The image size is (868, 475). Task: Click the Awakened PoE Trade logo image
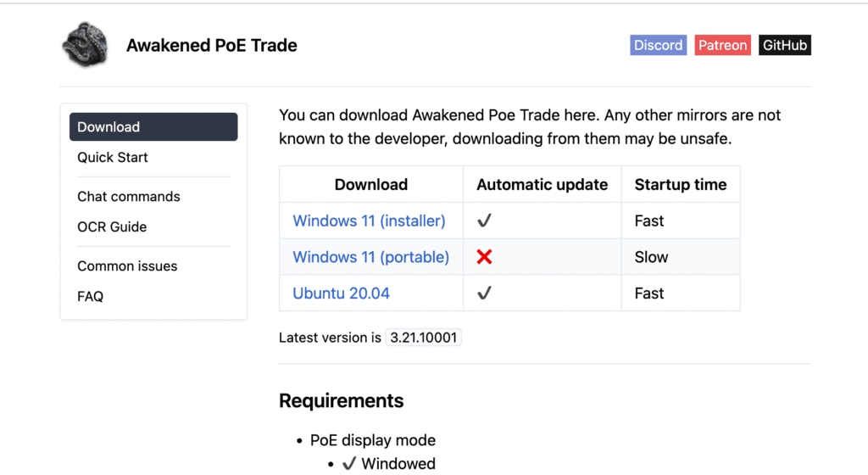(x=85, y=45)
